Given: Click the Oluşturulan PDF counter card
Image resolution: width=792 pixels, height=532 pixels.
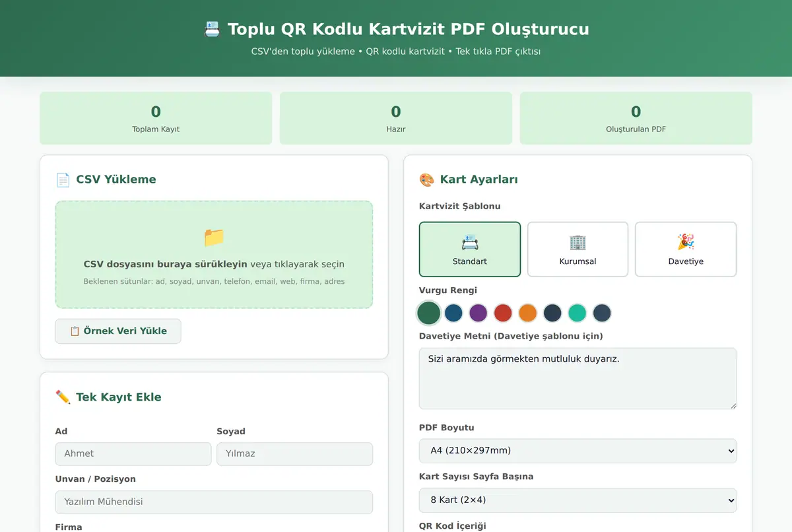Looking at the screenshot, I should tap(636, 118).
